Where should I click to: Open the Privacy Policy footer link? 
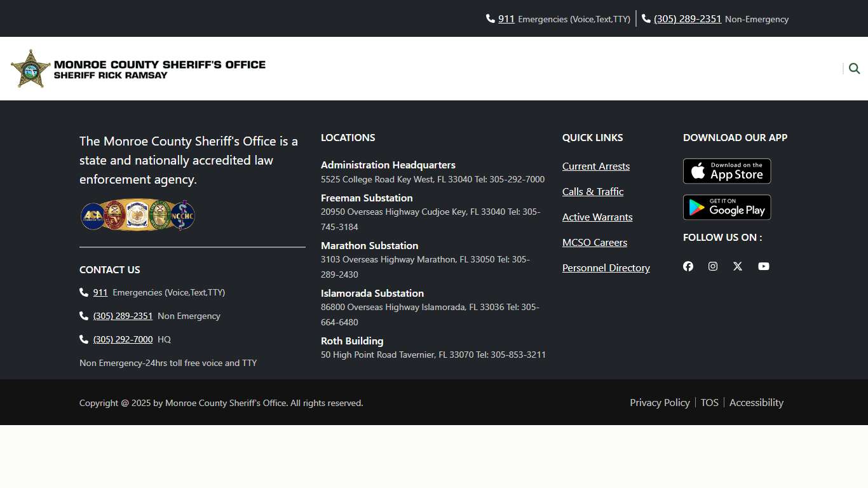(x=660, y=402)
